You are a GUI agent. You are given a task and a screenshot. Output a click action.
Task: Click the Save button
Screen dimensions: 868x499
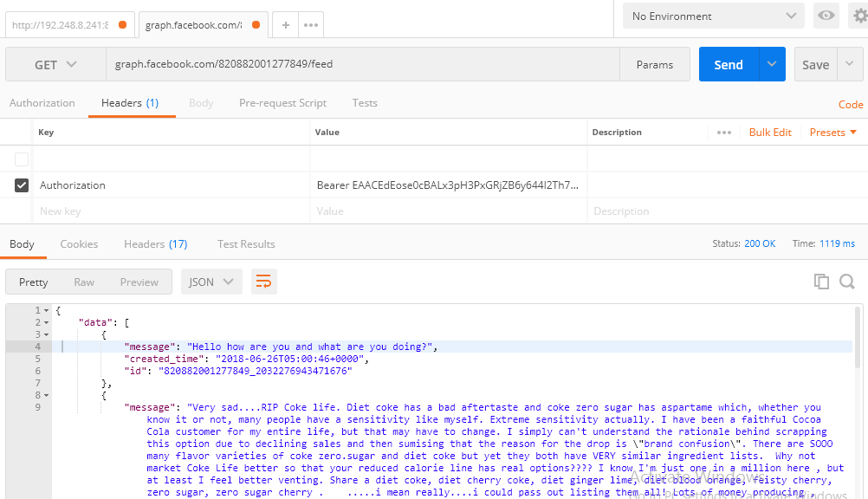click(816, 64)
